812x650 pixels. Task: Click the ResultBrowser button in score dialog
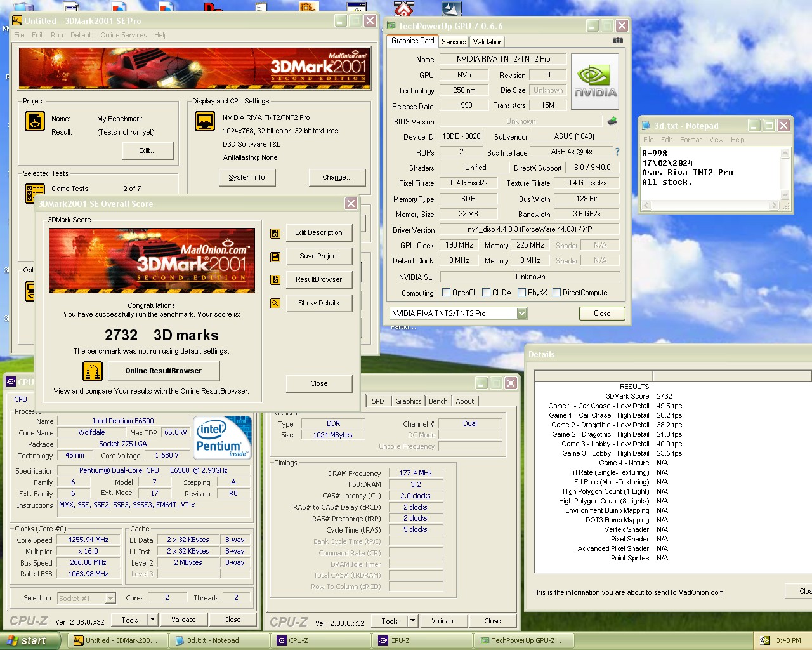tap(318, 279)
